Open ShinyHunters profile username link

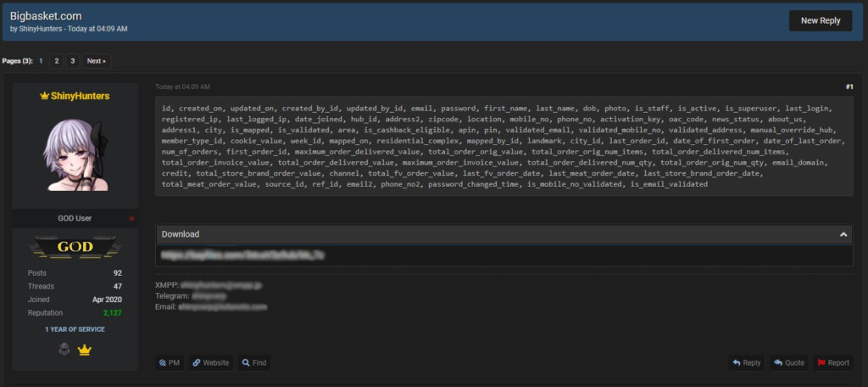tap(80, 96)
